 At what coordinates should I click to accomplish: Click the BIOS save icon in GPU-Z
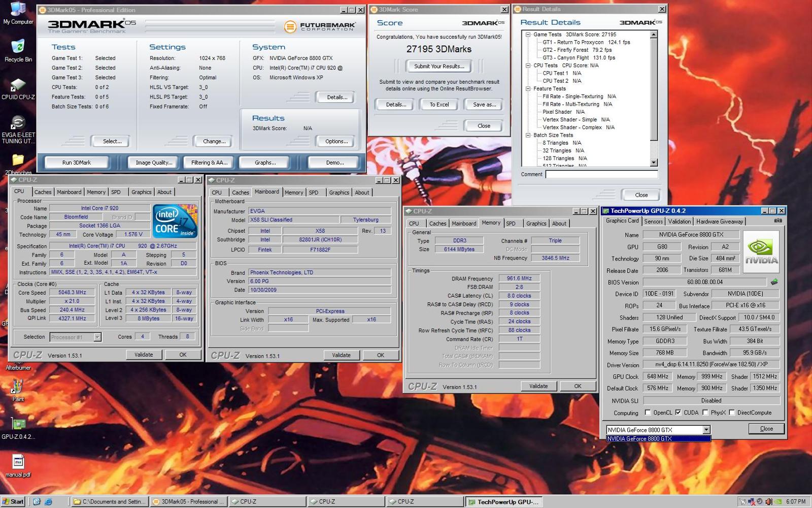point(774,281)
